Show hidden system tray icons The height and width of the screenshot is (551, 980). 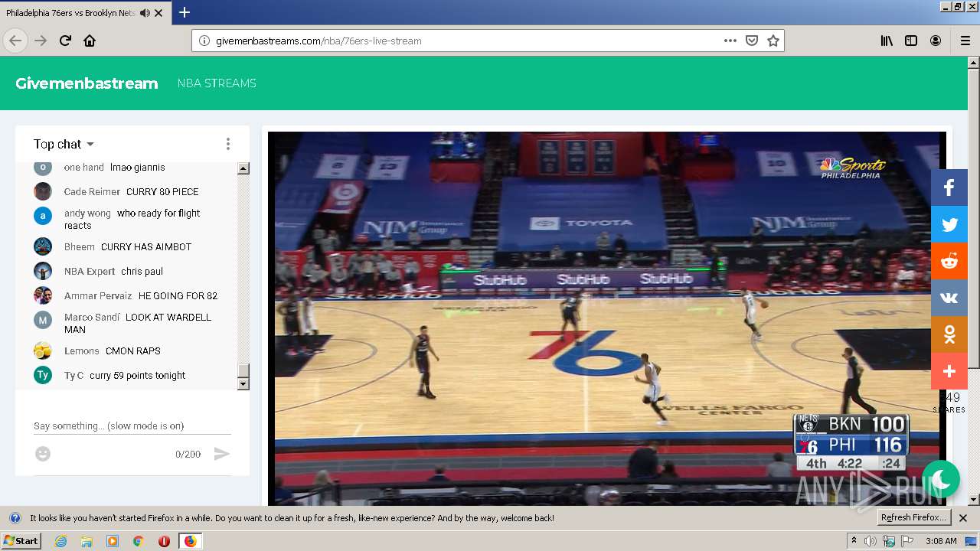point(854,541)
